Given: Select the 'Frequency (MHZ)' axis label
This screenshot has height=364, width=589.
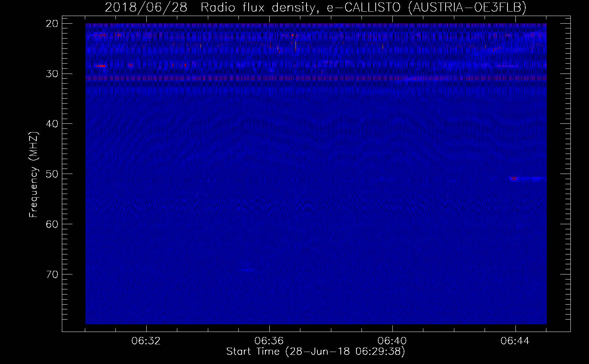Looking at the screenshot, I should click(33, 175).
